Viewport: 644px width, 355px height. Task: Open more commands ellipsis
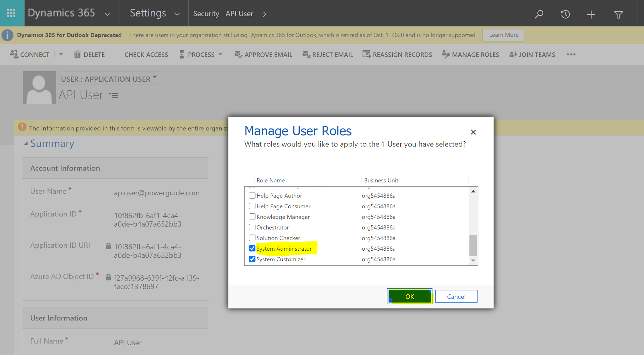coord(571,54)
